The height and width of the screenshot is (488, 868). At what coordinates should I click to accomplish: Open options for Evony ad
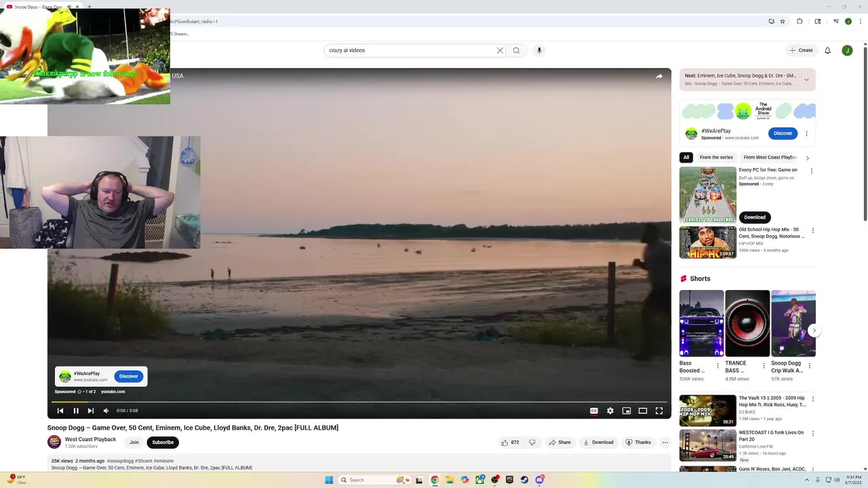pyautogui.click(x=812, y=171)
